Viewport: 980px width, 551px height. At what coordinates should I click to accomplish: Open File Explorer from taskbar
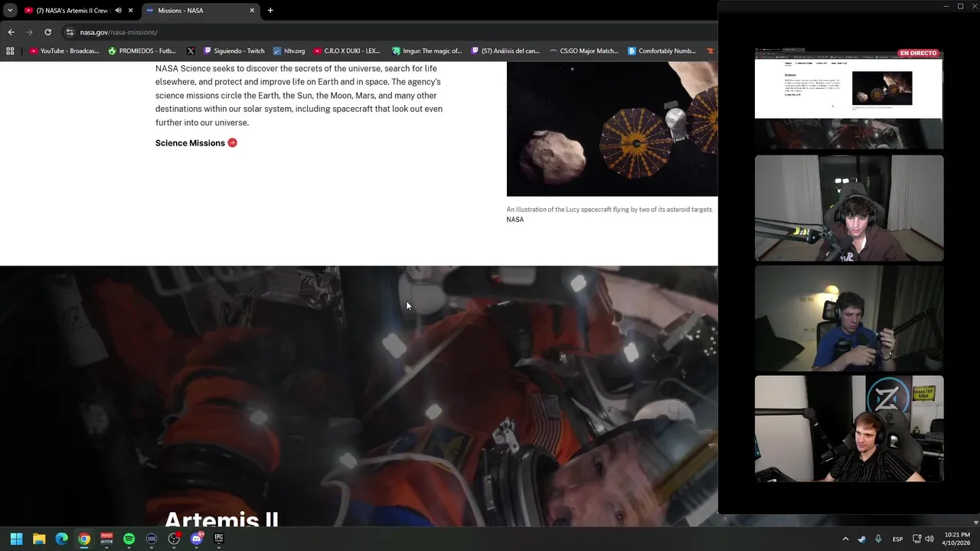coord(39,539)
